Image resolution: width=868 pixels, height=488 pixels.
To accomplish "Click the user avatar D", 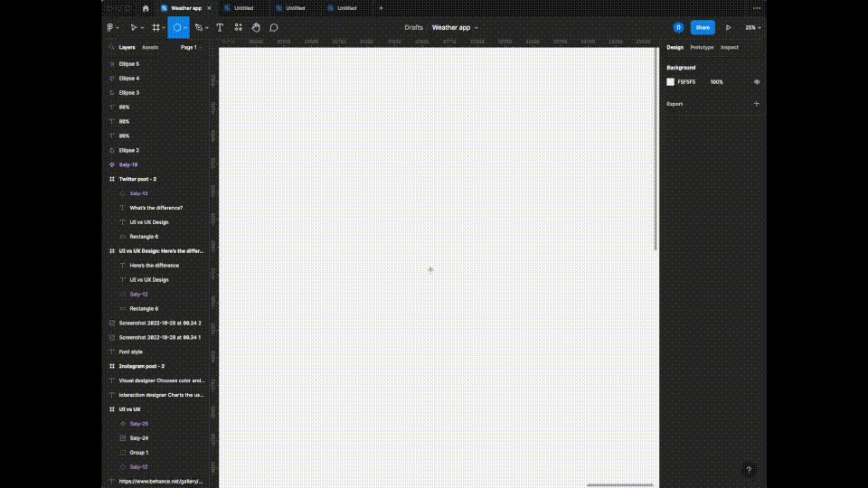I will click(678, 28).
